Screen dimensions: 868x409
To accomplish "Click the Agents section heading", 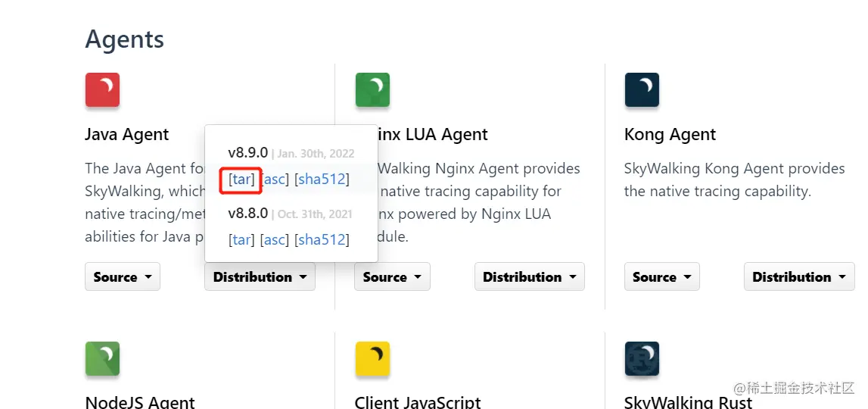I will 125,40.
